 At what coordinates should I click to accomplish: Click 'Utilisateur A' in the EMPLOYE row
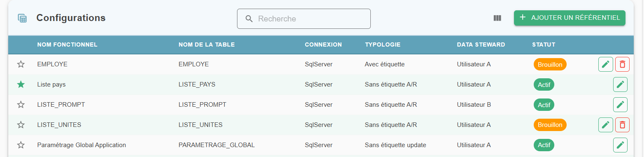pos(474,64)
